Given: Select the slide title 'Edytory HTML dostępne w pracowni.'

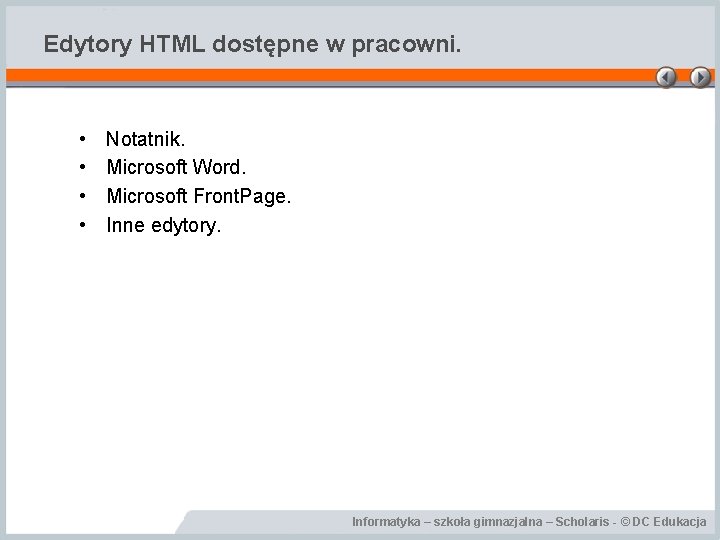Looking at the screenshot, I should pos(252,45).
